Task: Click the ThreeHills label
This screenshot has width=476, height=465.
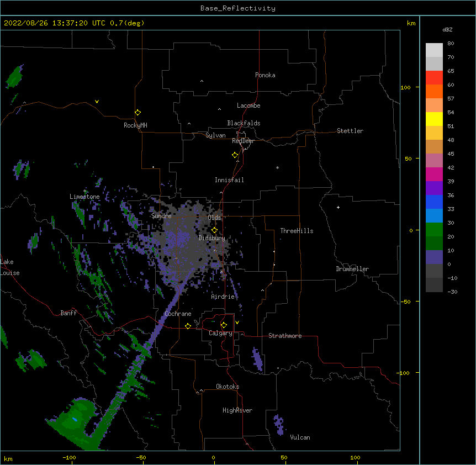Action: pyautogui.click(x=297, y=231)
